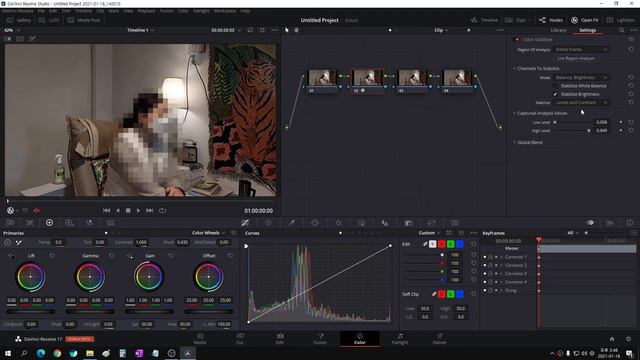Select the green curve channel button
Image resolution: width=640 pixels, height=360 pixels.
(x=451, y=244)
